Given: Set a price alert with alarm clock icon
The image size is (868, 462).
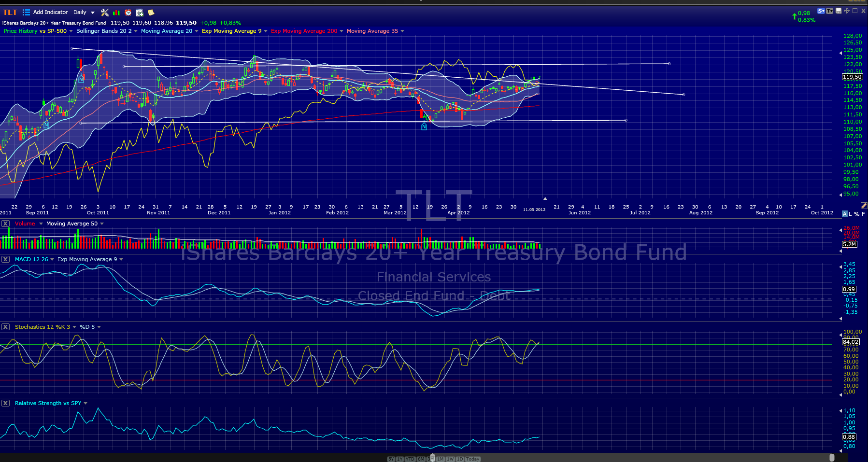Looking at the screenshot, I should coord(128,13).
